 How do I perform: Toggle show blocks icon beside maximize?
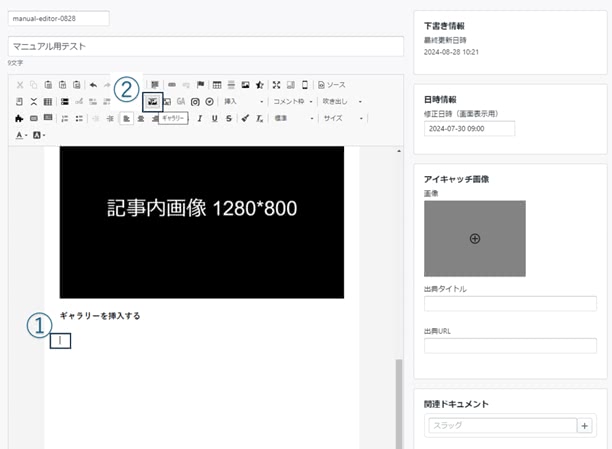(291, 85)
